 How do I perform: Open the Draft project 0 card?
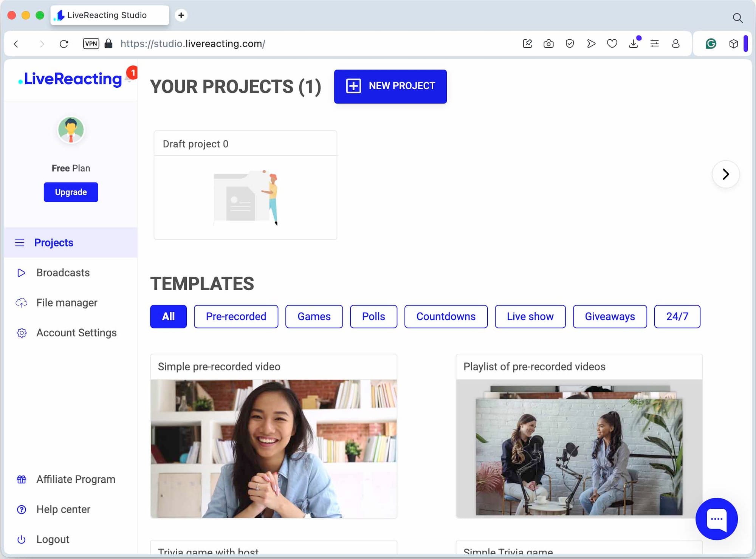point(245,185)
